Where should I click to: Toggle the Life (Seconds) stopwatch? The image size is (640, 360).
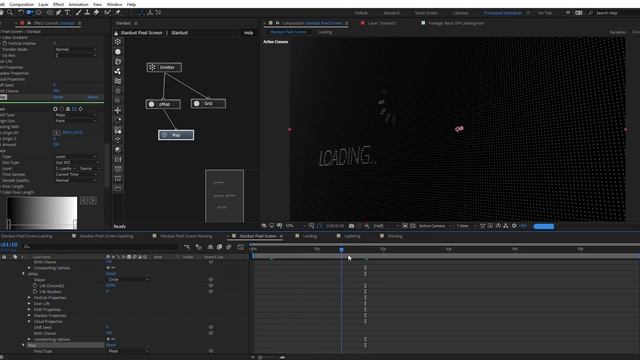[35, 286]
